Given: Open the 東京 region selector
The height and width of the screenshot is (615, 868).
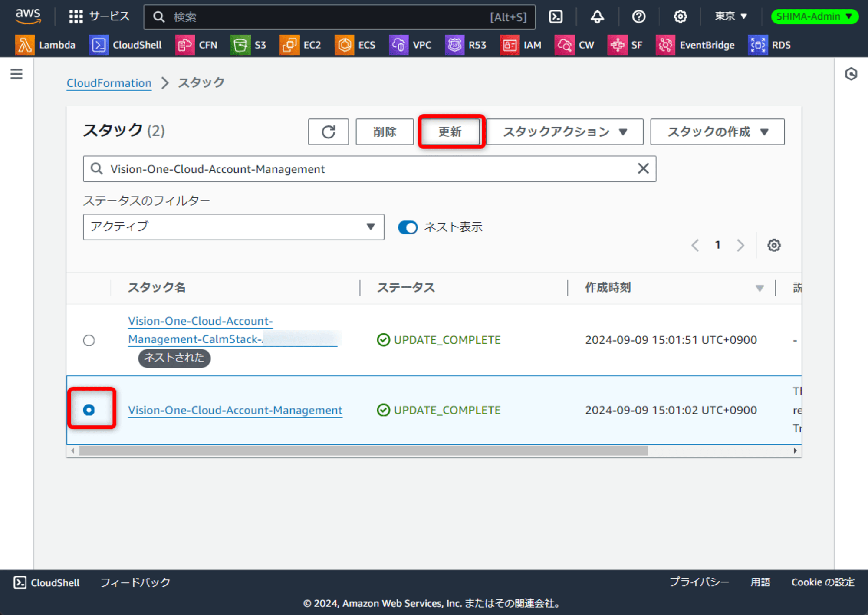Looking at the screenshot, I should pos(731,16).
